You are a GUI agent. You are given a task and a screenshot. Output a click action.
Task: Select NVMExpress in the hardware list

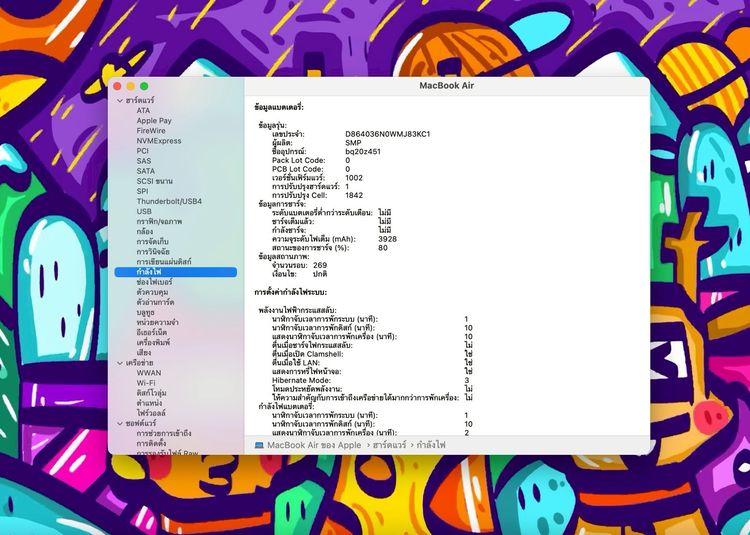[159, 141]
